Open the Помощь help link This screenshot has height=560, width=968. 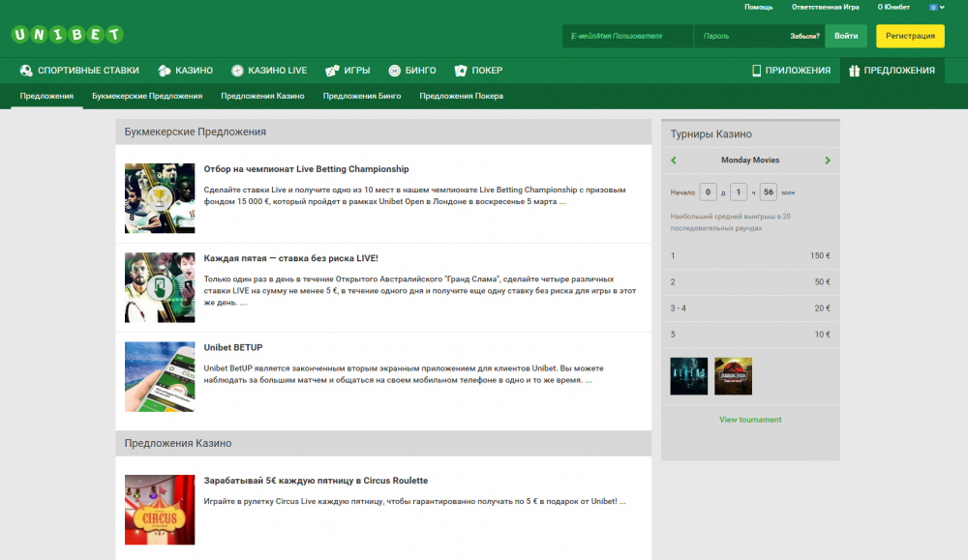[758, 8]
